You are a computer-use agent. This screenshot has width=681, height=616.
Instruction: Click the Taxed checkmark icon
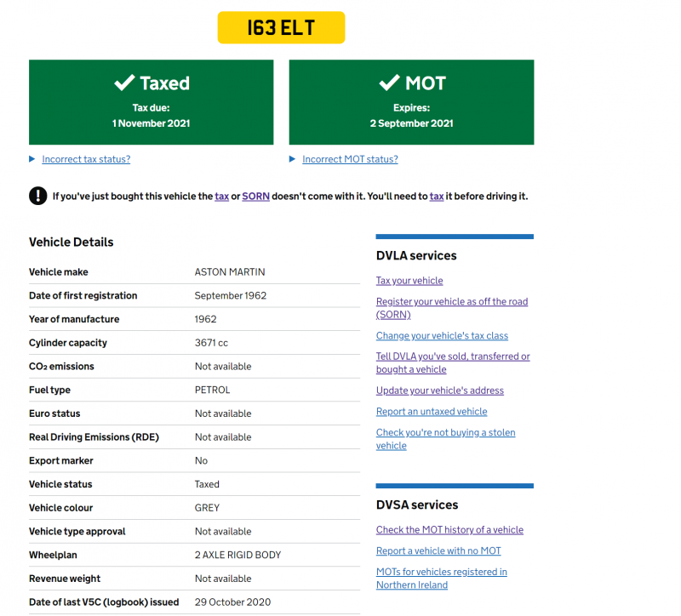[124, 82]
